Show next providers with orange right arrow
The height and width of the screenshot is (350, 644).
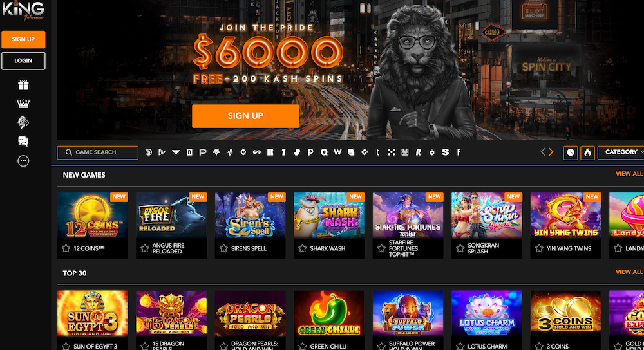coord(551,152)
